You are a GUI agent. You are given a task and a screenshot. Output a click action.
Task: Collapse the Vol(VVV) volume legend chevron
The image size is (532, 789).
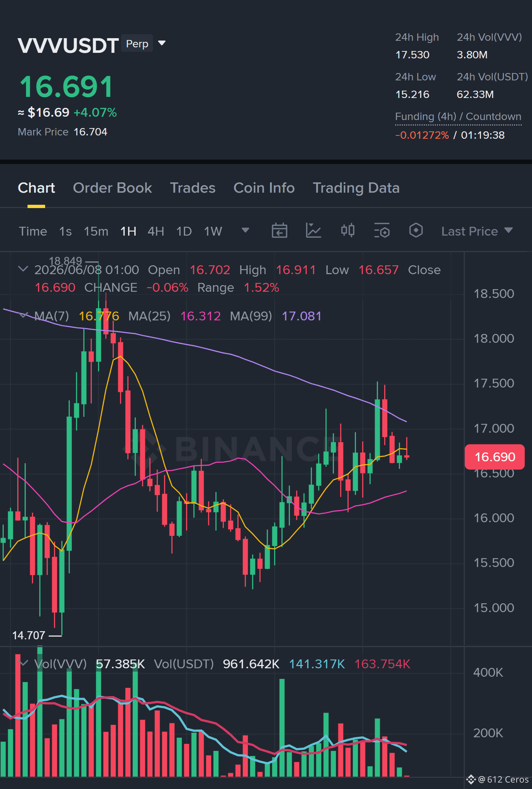(23, 663)
